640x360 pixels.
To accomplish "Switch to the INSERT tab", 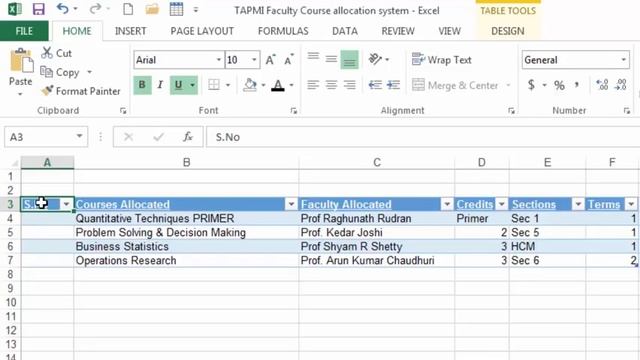I will tap(131, 31).
